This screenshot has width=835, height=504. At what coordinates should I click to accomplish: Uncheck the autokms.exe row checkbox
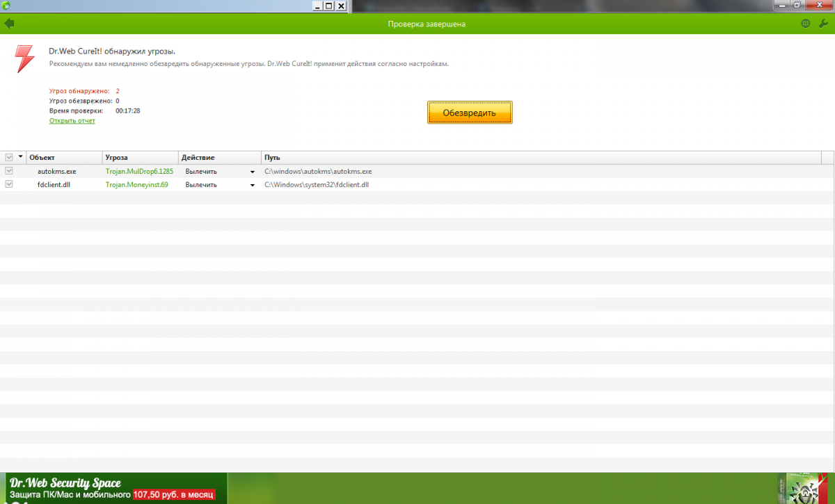pos(9,170)
